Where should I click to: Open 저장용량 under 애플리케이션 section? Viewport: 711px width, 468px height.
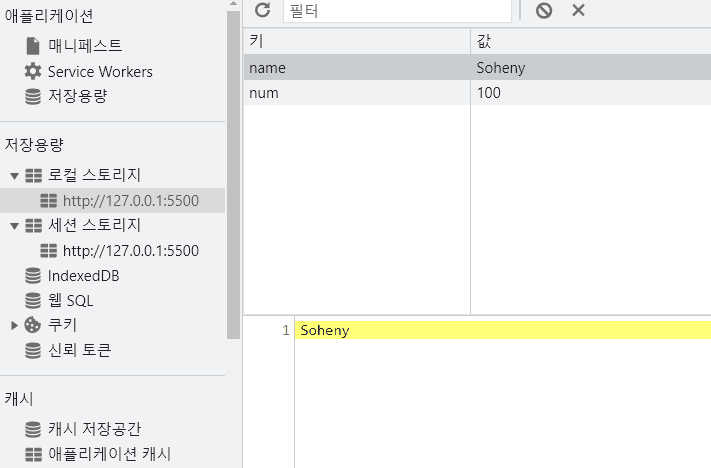click(78, 96)
